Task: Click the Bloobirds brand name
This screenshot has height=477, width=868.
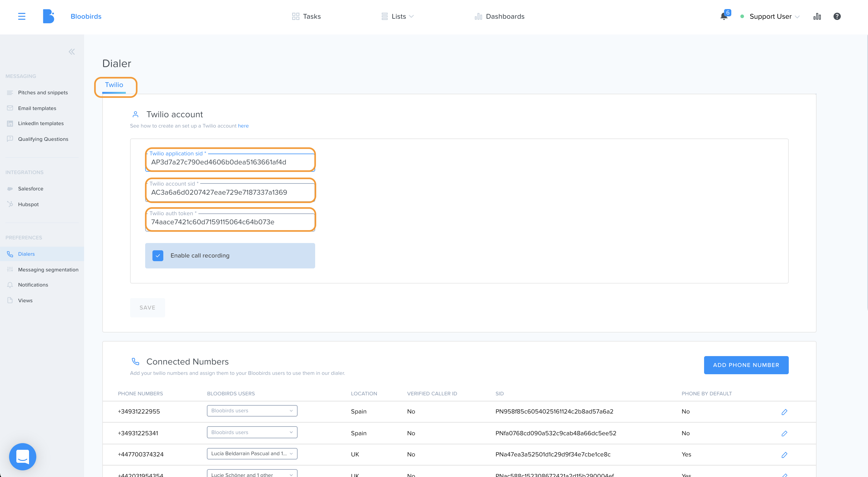Action: coord(86,16)
